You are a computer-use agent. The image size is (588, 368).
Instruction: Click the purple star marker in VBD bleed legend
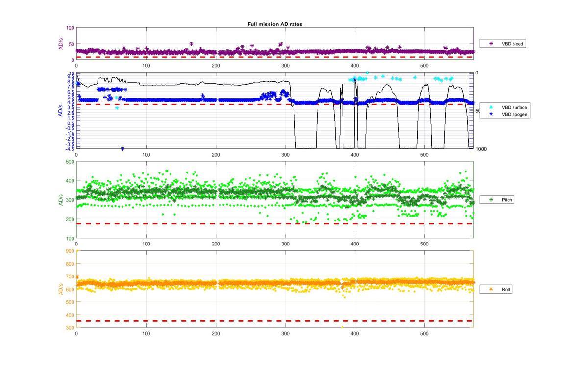pyautogui.click(x=491, y=44)
